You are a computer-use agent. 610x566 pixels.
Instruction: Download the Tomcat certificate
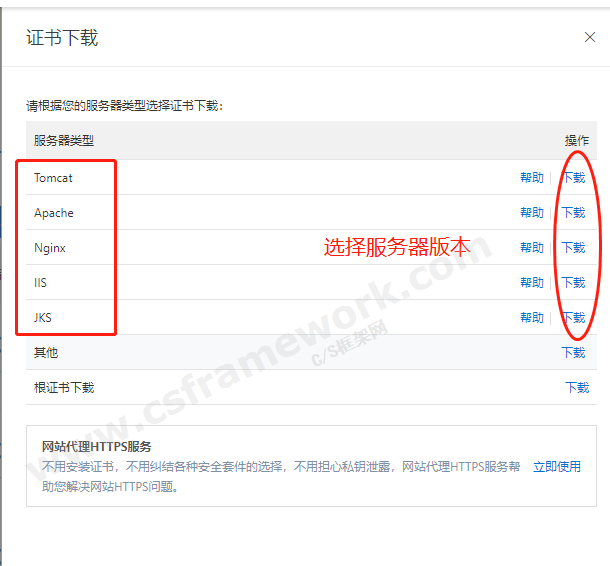pyautogui.click(x=573, y=178)
